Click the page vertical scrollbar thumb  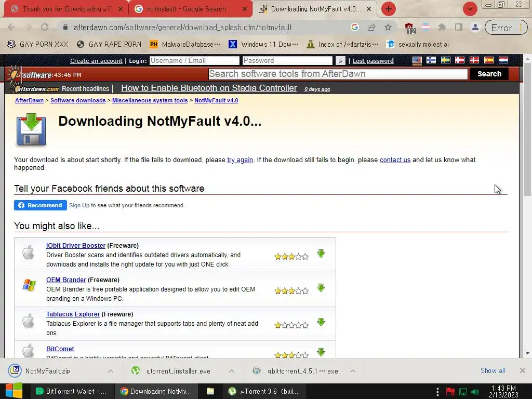[x=527, y=130]
